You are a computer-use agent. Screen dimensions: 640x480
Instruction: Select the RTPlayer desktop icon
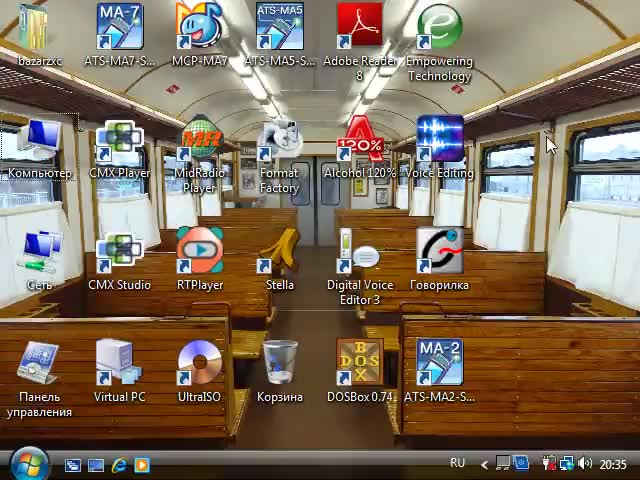pos(200,252)
